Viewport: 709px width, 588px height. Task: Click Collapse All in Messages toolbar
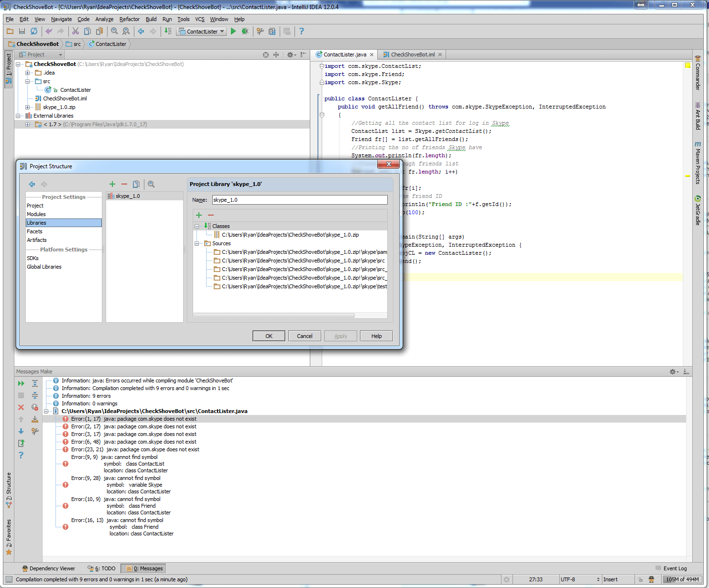click(x=35, y=395)
